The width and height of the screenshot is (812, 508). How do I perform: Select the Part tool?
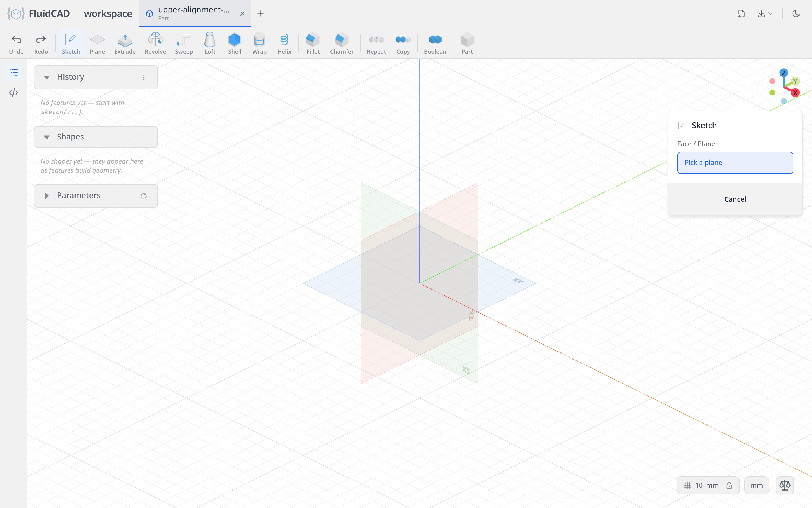click(x=467, y=44)
